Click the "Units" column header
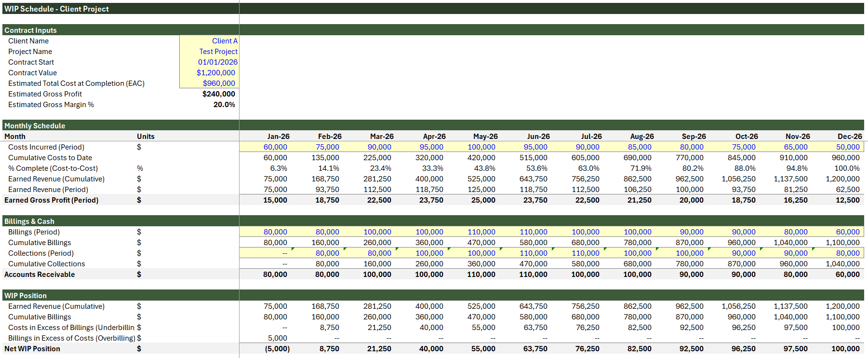Viewport: 868px width, 358px height. [146, 137]
